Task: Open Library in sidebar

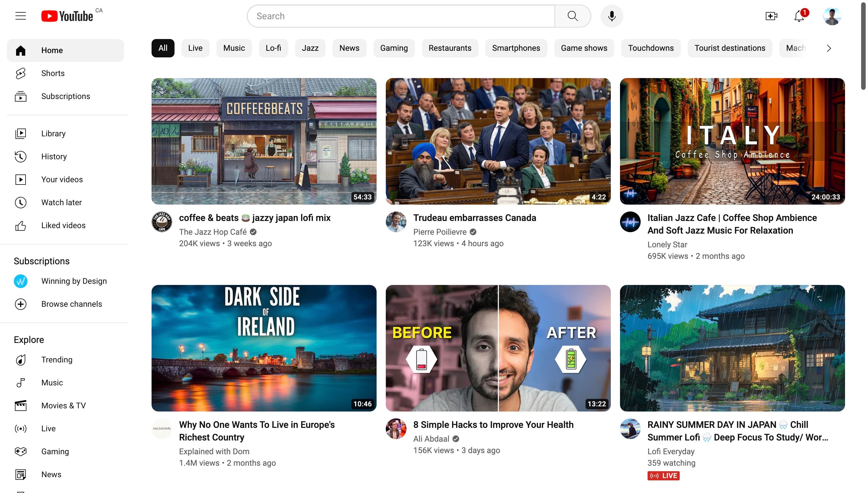Action: tap(65, 133)
